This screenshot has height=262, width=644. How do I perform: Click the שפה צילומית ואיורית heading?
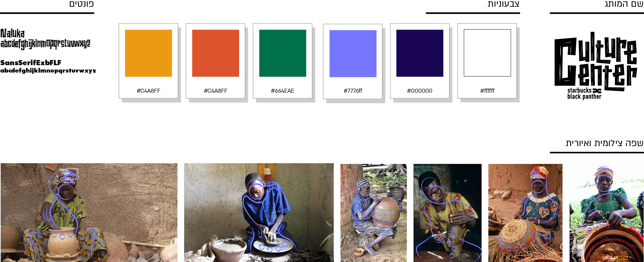604,143
